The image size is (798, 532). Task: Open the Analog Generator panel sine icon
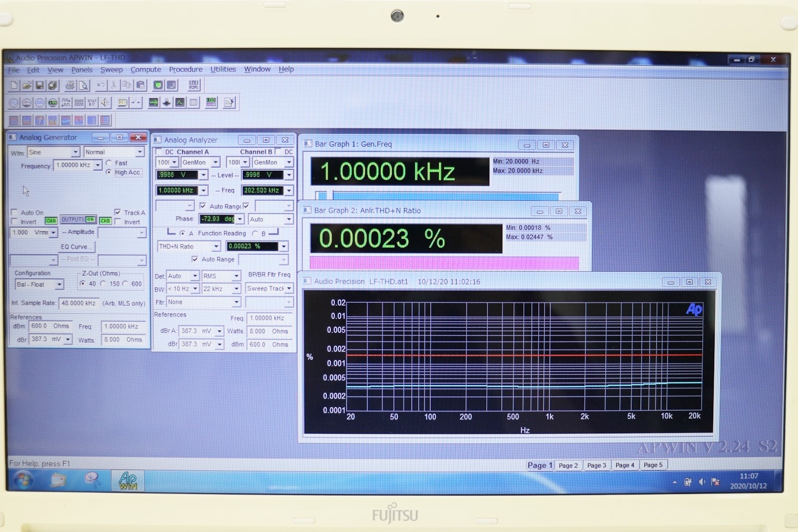pyautogui.click(x=14, y=103)
